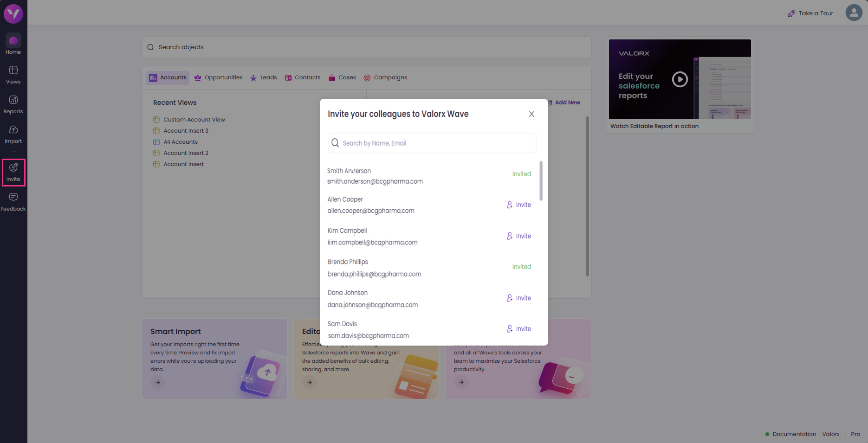
Task: Click Watch Editable Report in action caption
Action: point(654,126)
